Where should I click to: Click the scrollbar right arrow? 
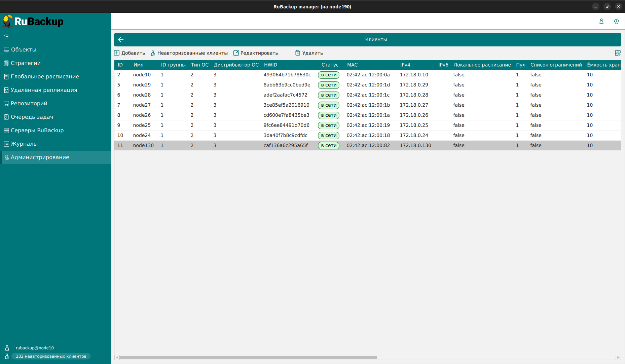tap(618, 358)
